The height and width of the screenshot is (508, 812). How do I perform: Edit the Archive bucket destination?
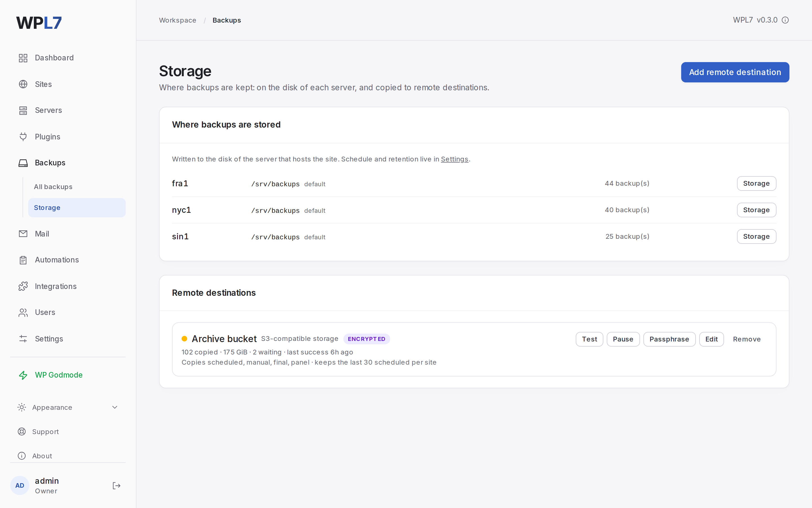pyautogui.click(x=711, y=339)
